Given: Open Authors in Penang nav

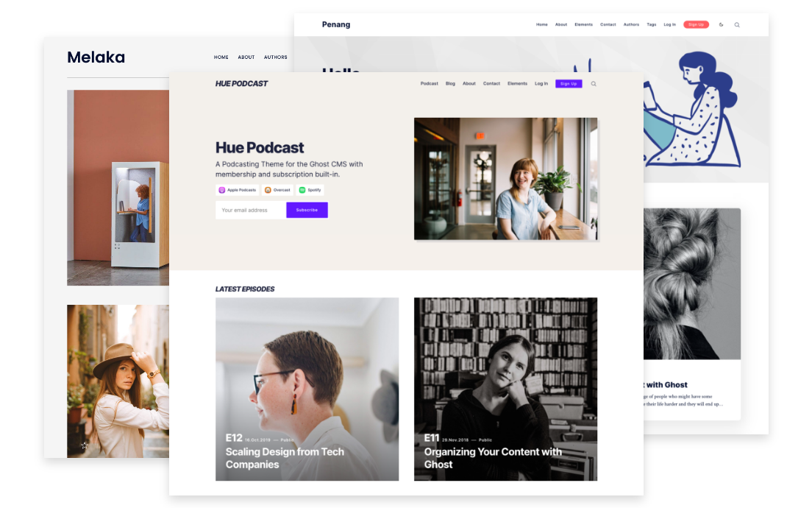Looking at the screenshot, I should pos(631,24).
